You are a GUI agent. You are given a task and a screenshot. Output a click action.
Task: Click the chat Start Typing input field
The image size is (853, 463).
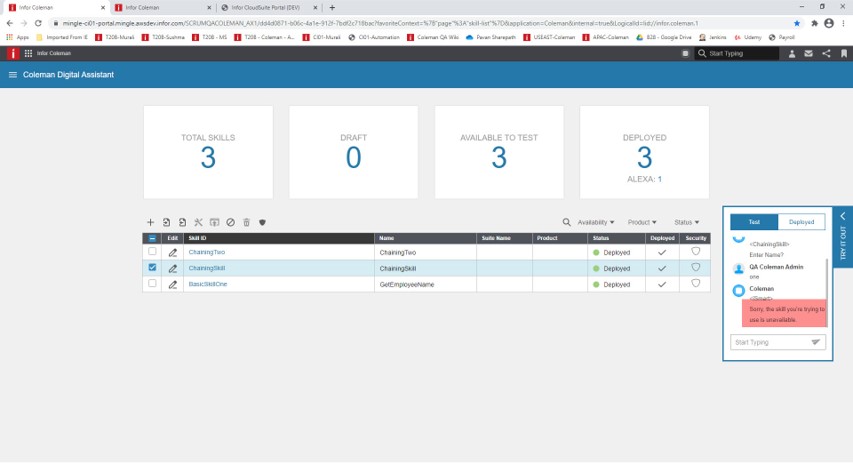point(769,342)
